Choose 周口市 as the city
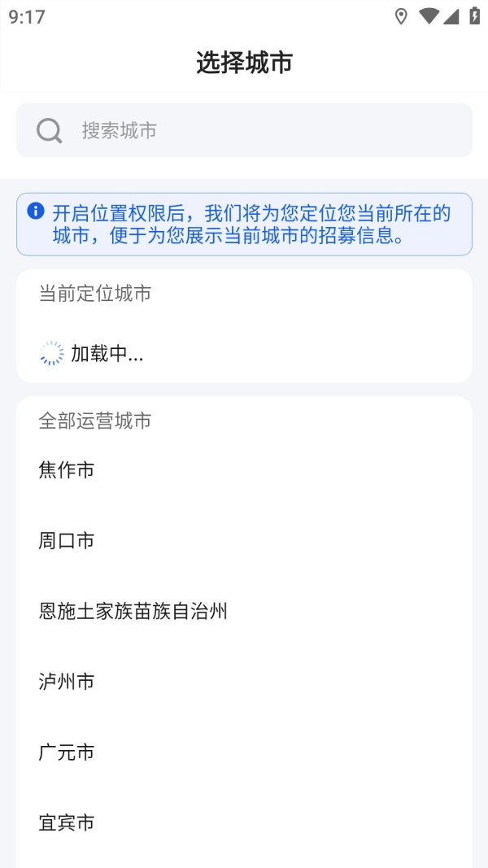Image resolution: width=488 pixels, height=868 pixels. click(x=67, y=540)
